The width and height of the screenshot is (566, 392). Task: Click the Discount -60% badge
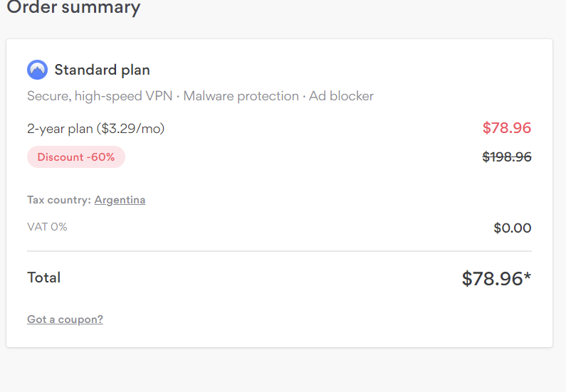point(76,157)
